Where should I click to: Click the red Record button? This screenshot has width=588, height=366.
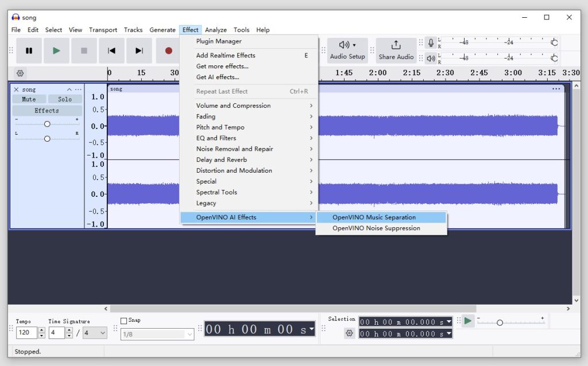tap(168, 50)
